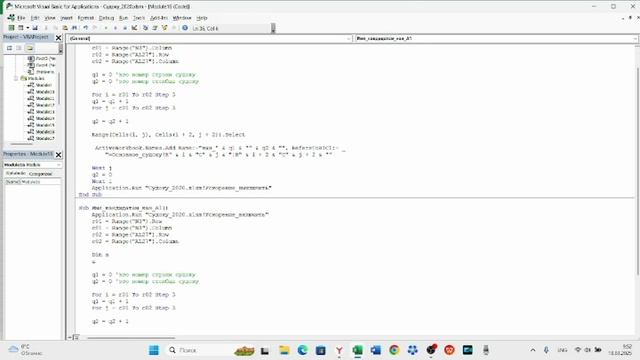This screenshot has width=640, height=360.
Task: Save the project with the Save icon
Action: 35,28
